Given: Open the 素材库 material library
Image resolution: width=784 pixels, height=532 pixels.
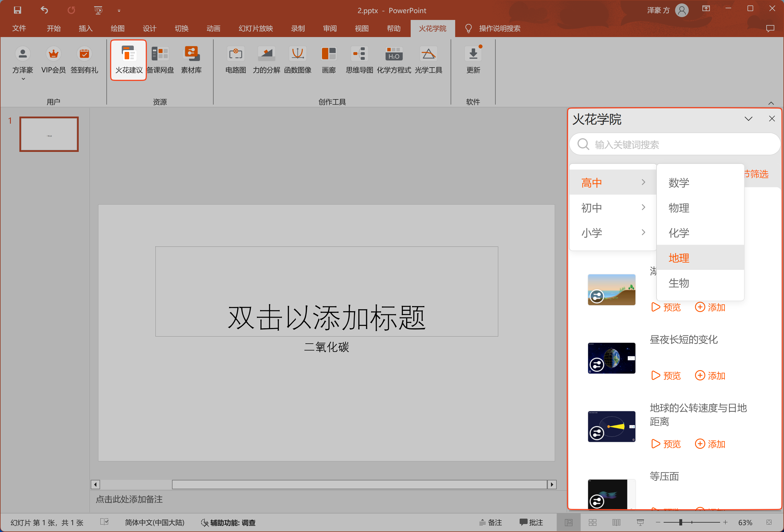Looking at the screenshot, I should [x=191, y=60].
